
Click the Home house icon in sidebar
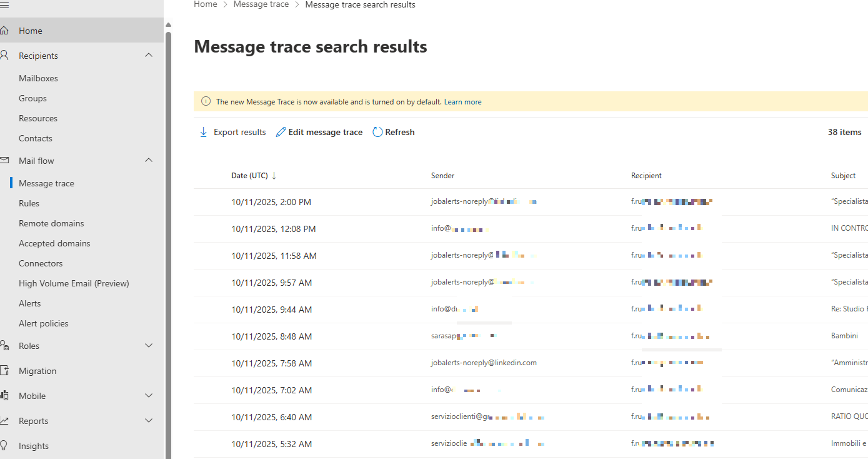(4, 31)
